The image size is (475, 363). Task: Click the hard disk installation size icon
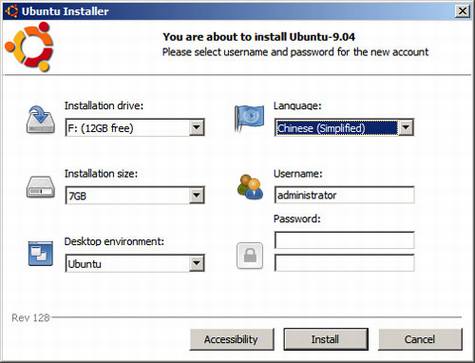[x=40, y=187]
